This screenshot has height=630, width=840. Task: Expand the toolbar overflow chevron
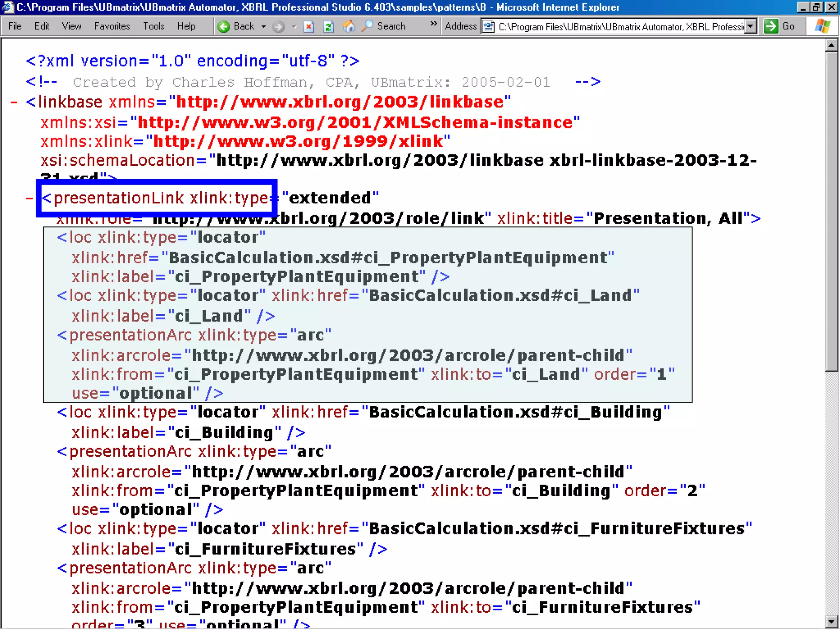pyautogui.click(x=434, y=24)
